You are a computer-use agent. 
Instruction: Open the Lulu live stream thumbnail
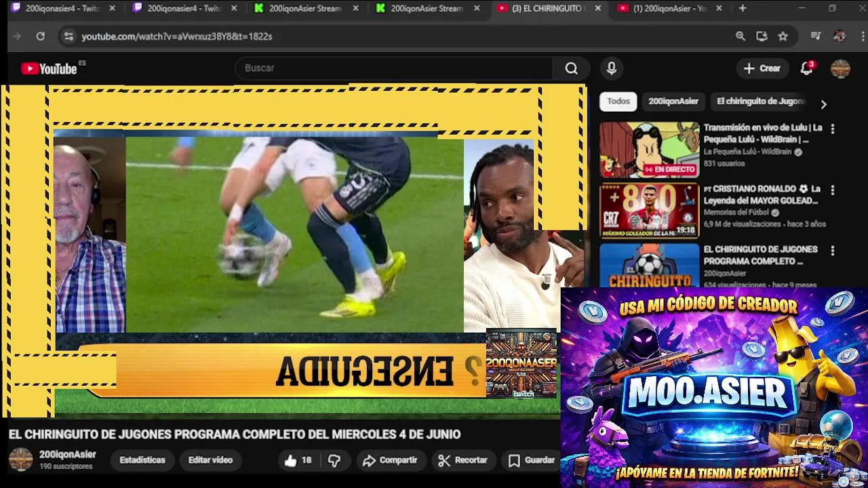point(649,150)
